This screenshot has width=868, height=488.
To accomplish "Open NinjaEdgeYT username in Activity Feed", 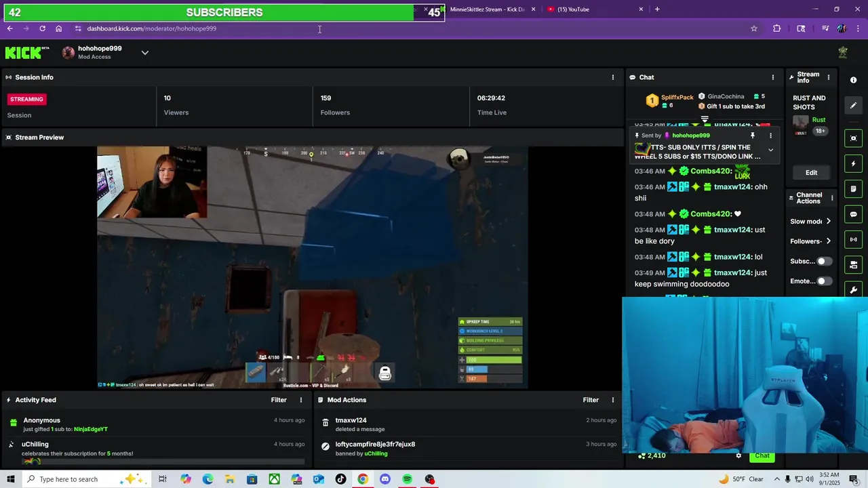I will tap(90, 429).
